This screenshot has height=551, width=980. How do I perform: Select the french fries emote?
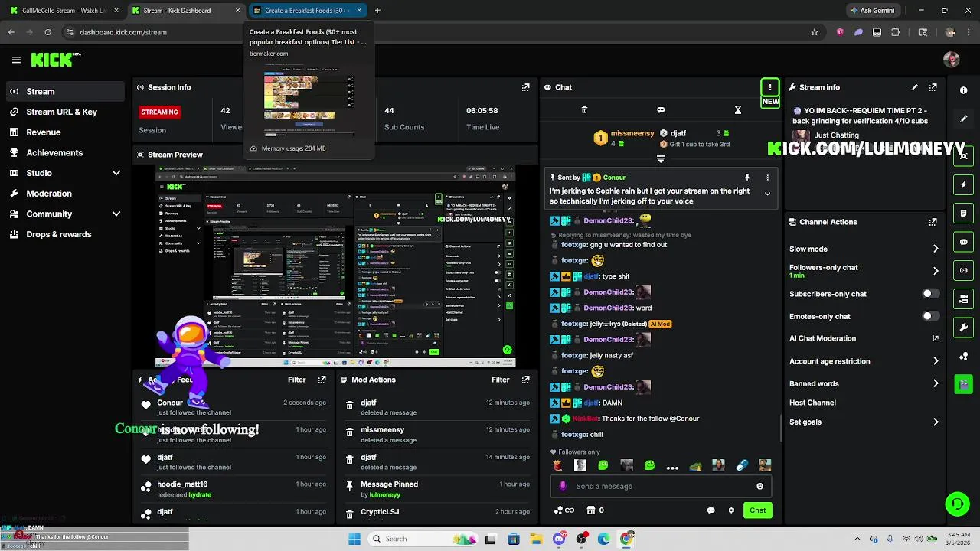557,465
